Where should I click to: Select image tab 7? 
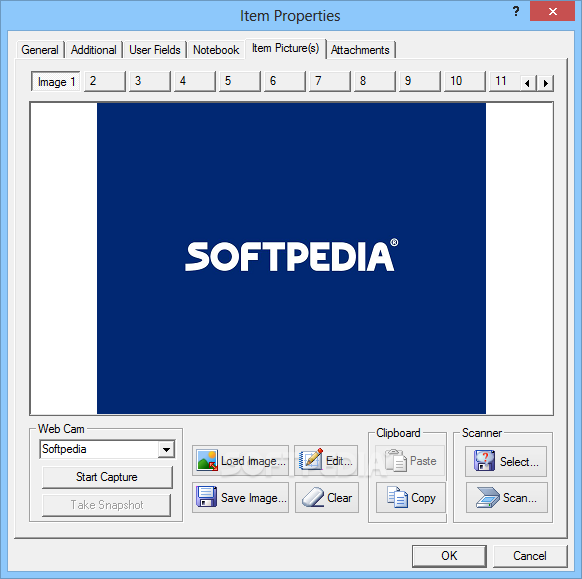tap(330, 81)
